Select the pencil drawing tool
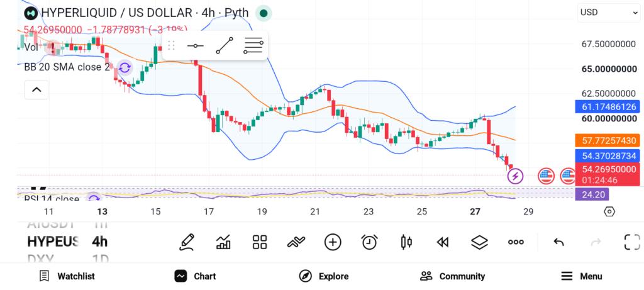Screen dimensions: 644x290 point(187,242)
